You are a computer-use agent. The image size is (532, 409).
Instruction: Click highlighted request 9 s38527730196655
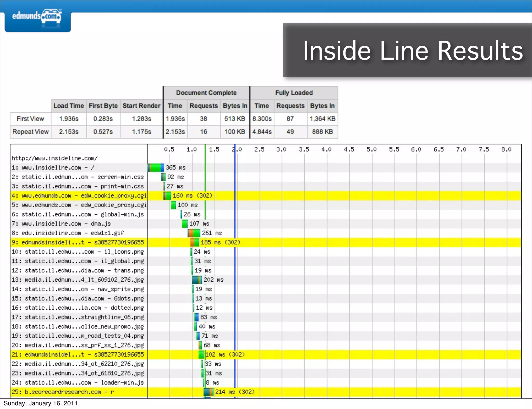[265, 242]
